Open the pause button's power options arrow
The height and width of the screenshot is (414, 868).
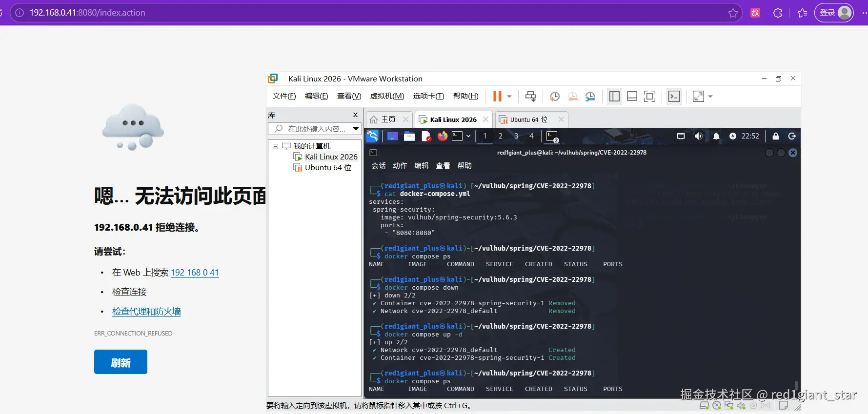(x=509, y=97)
